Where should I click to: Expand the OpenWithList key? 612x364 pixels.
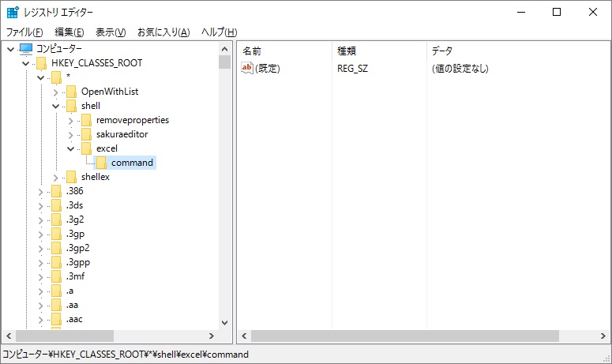pos(56,92)
